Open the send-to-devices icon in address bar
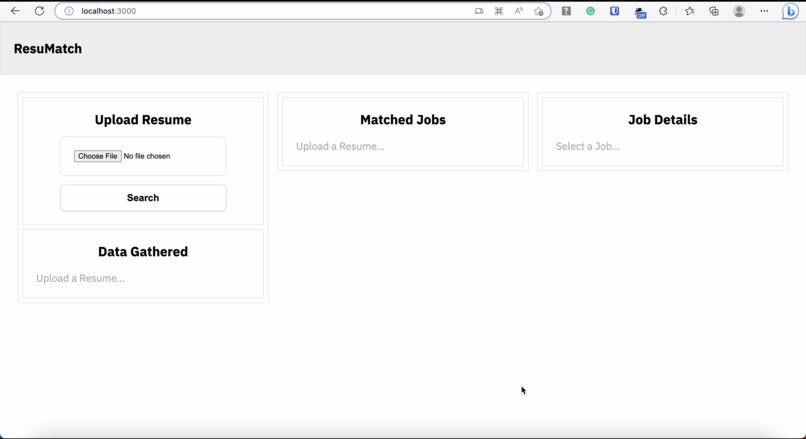The height and width of the screenshot is (439, 806). 479,11
